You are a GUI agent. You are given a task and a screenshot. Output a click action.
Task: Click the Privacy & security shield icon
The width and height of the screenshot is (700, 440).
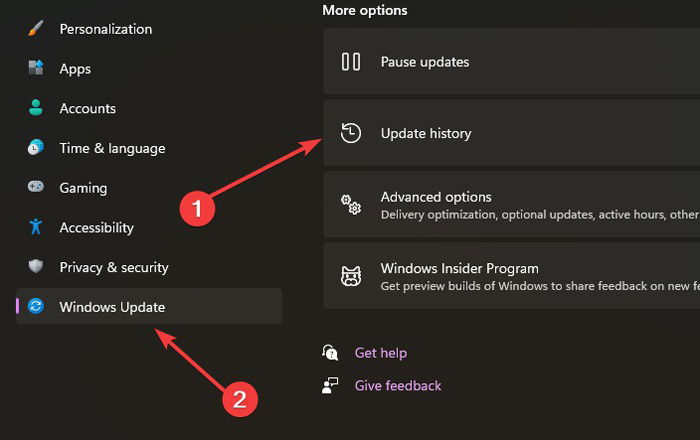[36, 266]
